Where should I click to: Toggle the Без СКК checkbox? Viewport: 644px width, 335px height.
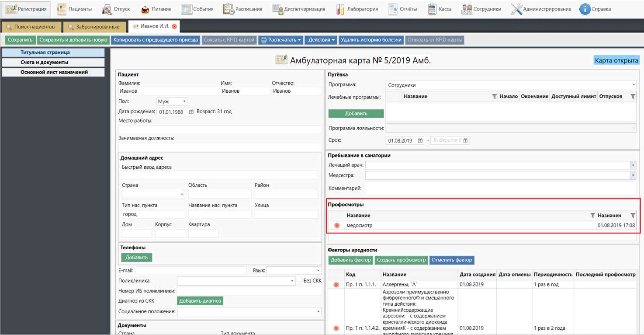pos(299,281)
